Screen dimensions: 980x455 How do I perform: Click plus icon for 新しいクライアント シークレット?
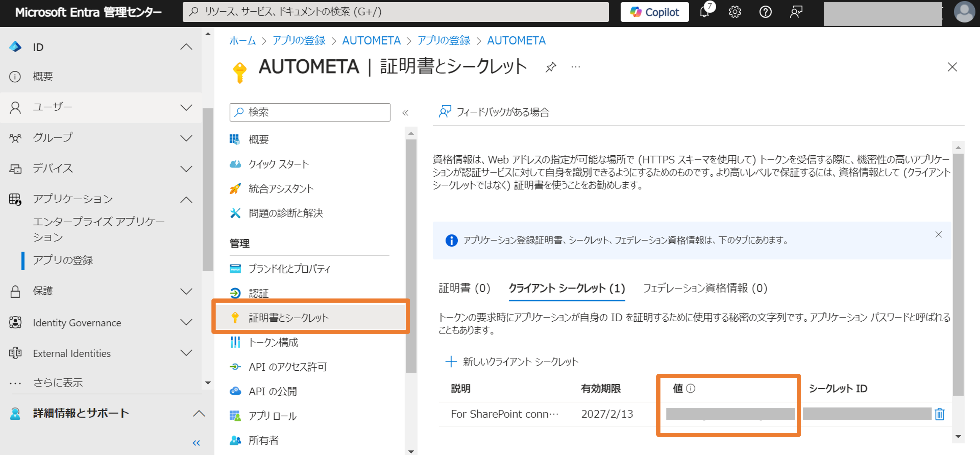pyautogui.click(x=451, y=361)
